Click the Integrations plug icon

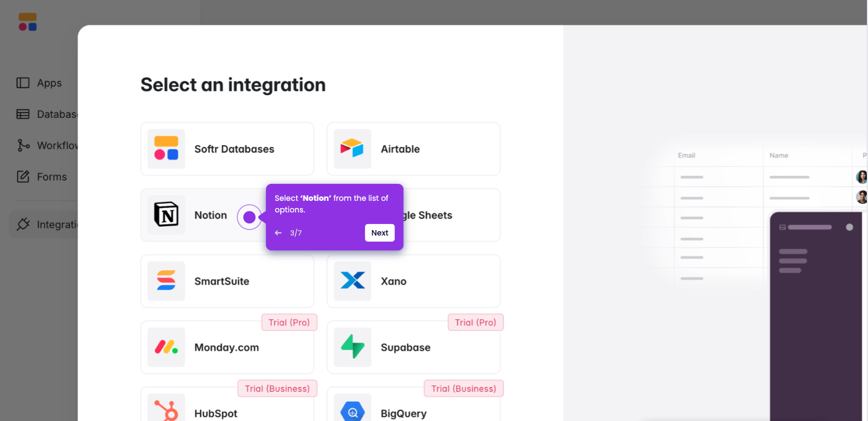[23, 225]
